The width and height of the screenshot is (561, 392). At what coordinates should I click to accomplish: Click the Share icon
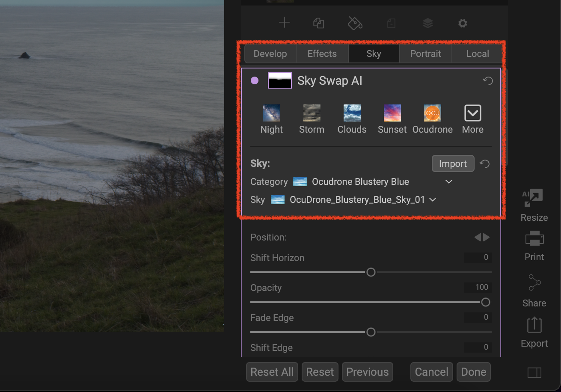click(534, 283)
